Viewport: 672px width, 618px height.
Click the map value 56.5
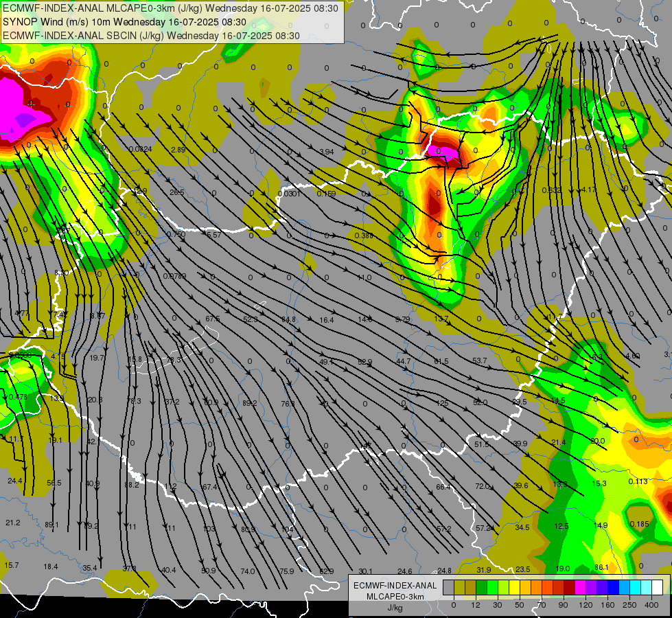point(54,483)
